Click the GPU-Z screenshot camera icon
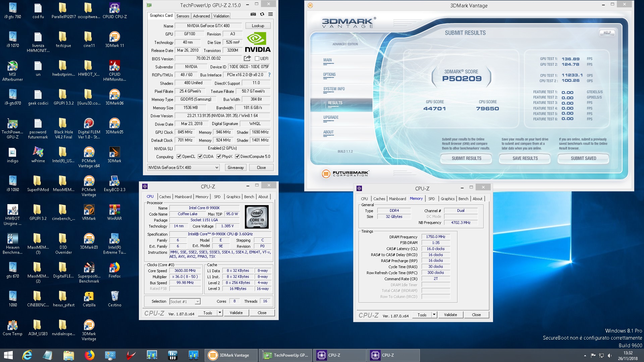 tap(253, 14)
